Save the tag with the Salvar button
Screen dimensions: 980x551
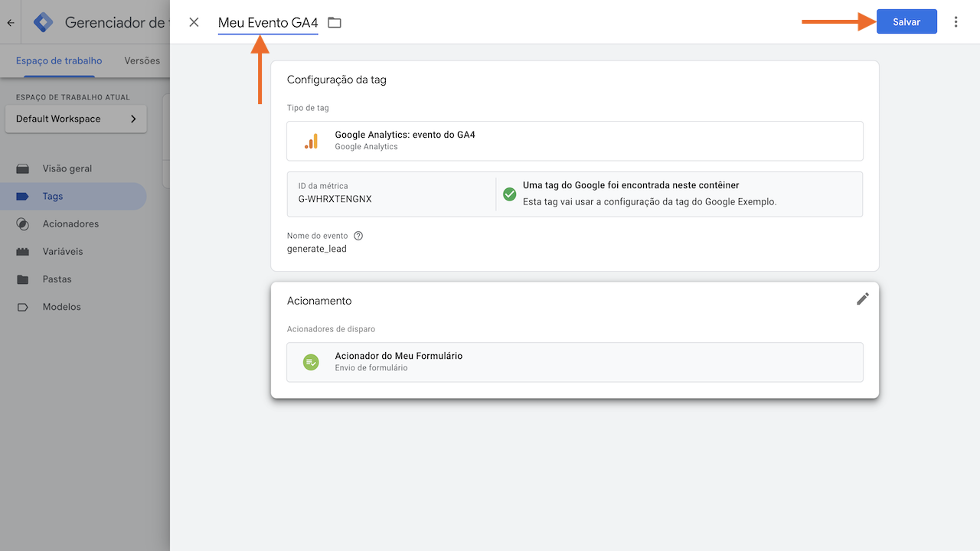(906, 21)
